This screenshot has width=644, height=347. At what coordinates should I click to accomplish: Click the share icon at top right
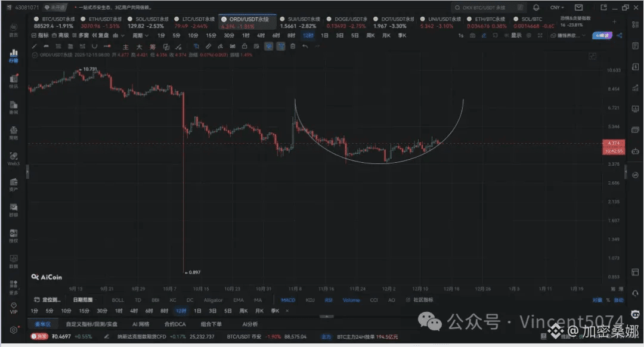coord(620,35)
